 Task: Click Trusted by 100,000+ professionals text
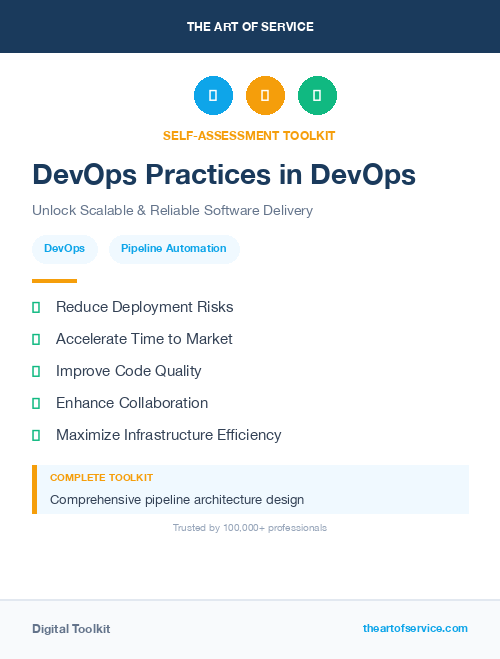(x=250, y=528)
